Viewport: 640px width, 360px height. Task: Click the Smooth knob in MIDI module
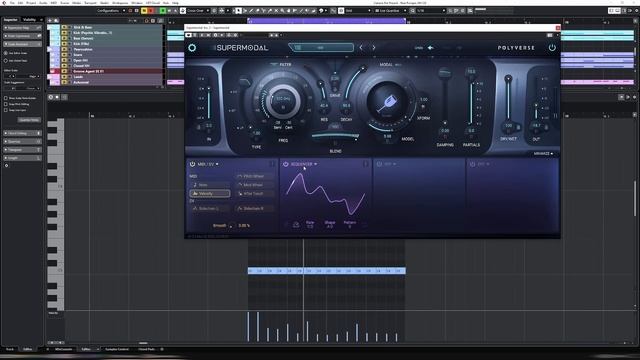(231, 226)
